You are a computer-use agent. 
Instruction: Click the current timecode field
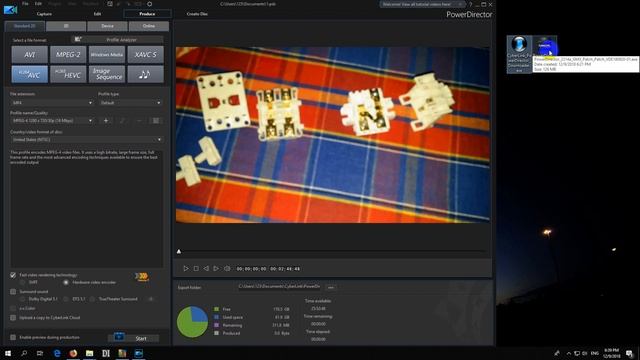pyautogui.click(x=251, y=269)
